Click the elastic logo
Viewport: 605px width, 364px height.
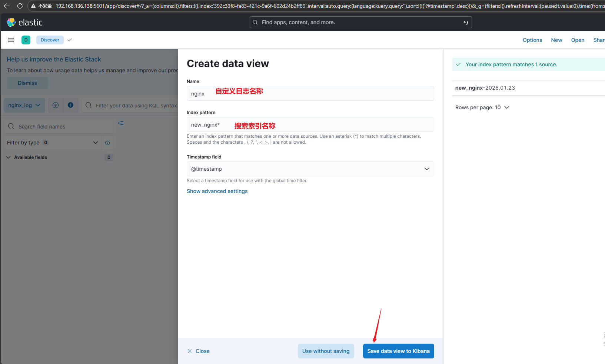click(24, 23)
